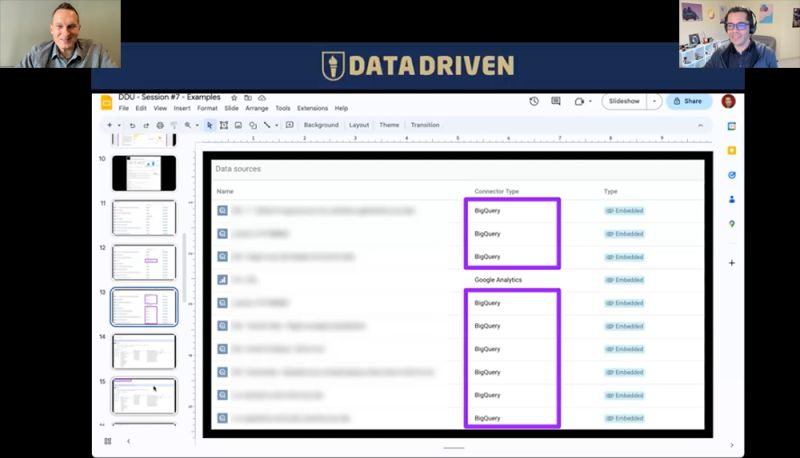The image size is (800, 458).
Task: Collapse the toolbar with chevron
Action: tap(700, 125)
